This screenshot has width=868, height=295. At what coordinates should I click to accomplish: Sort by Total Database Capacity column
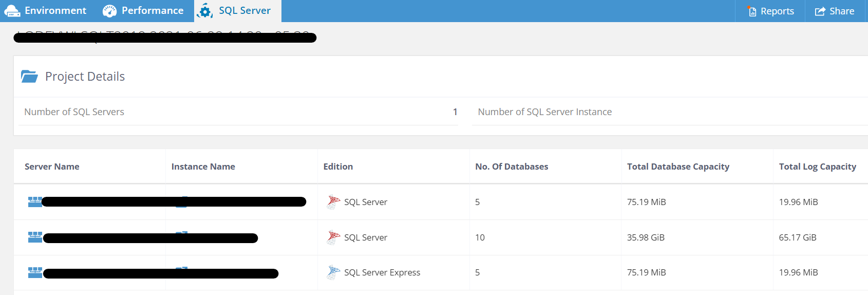point(678,167)
